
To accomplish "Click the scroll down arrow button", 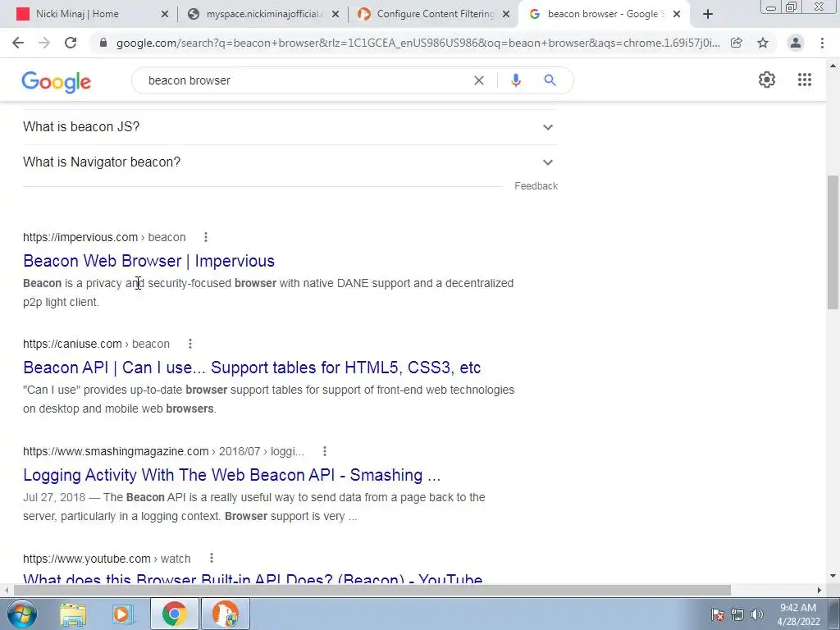I will point(833,577).
